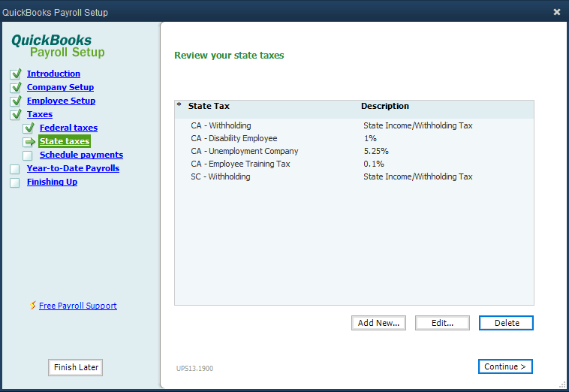Screen dimensions: 569x392
Task: Select the SC - Withholding row
Action: click(354, 176)
